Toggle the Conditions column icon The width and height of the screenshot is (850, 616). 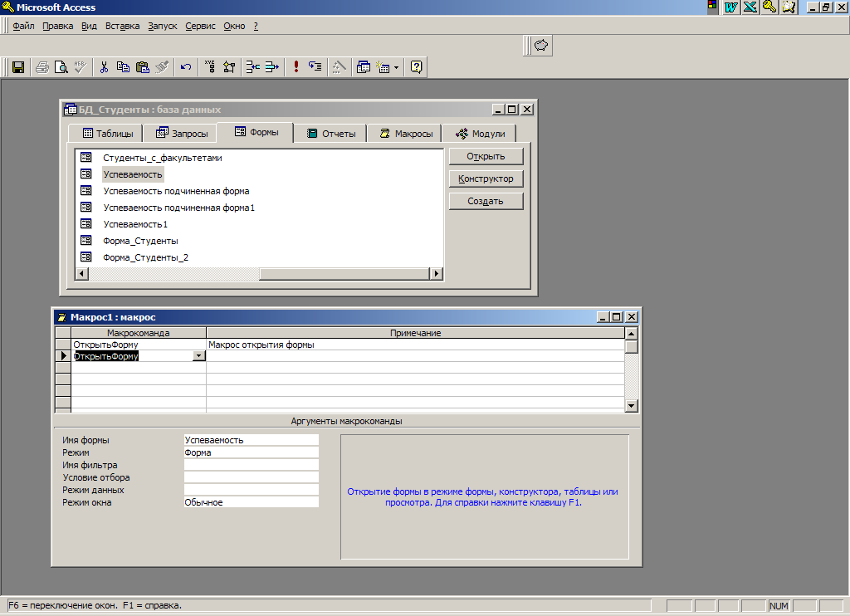229,67
